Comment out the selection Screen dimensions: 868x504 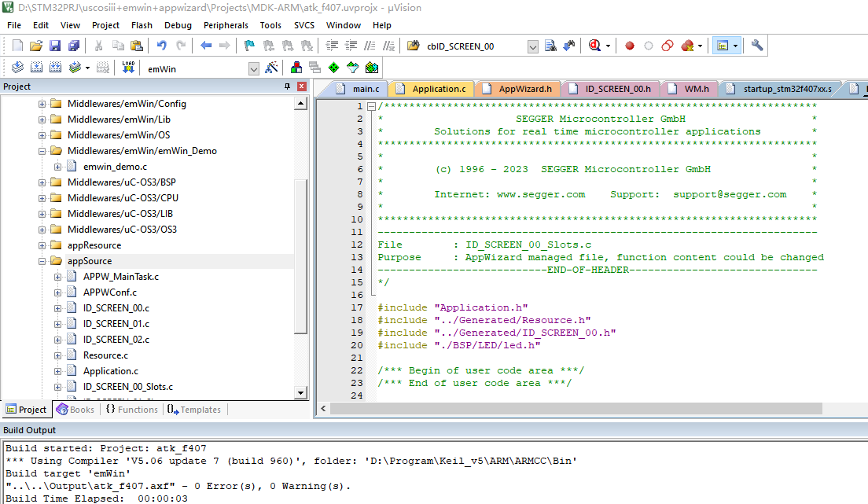(370, 46)
